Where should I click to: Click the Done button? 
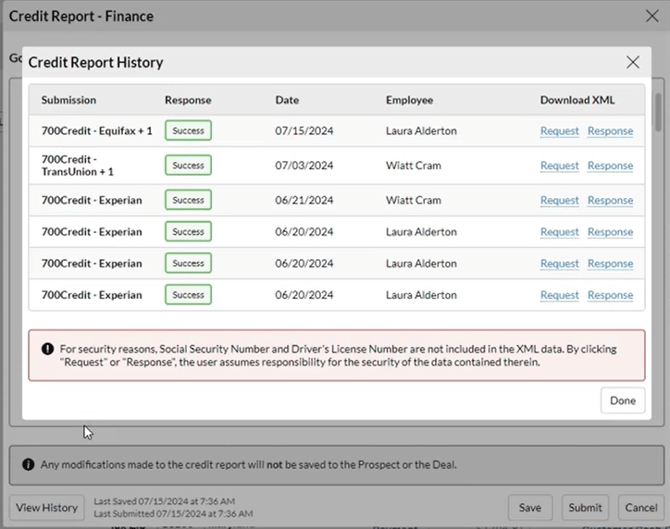622,400
